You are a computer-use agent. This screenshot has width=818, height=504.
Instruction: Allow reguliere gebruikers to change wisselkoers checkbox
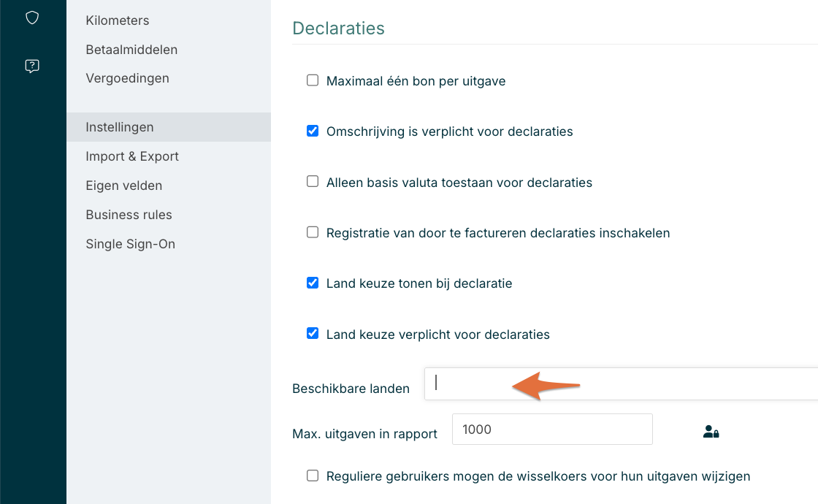click(x=313, y=476)
